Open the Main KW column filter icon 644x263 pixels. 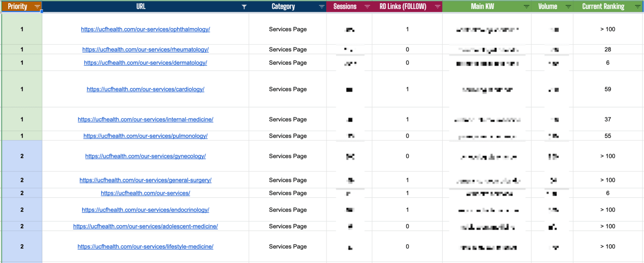point(526,7)
